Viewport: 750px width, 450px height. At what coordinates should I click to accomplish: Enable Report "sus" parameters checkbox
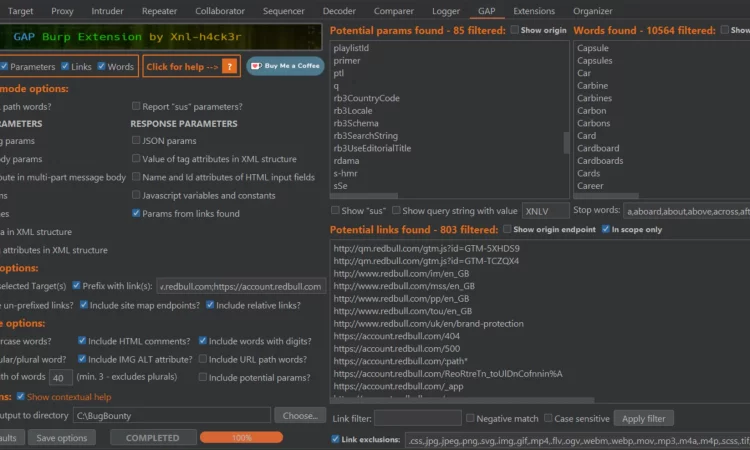pyautogui.click(x=136, y=106)
